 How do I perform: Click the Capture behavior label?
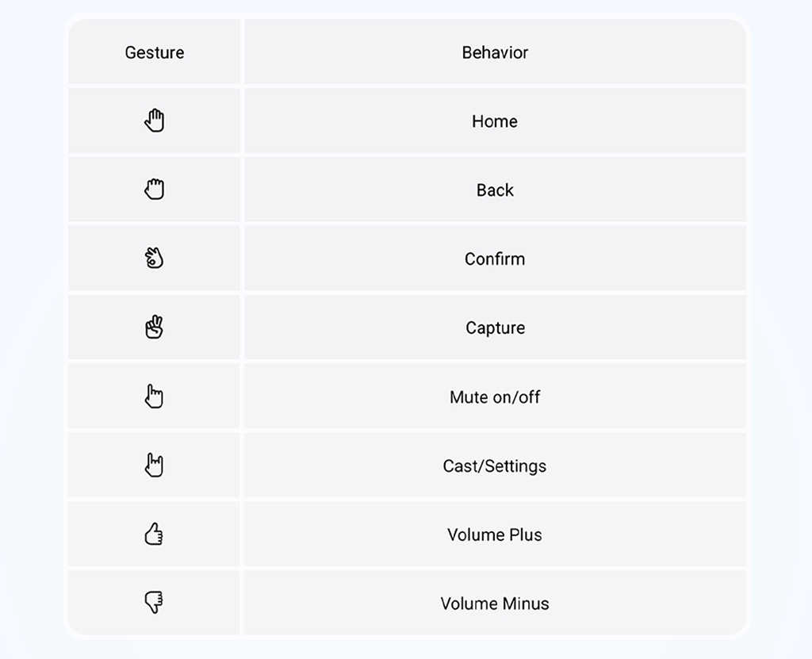[x=495, y=328]
